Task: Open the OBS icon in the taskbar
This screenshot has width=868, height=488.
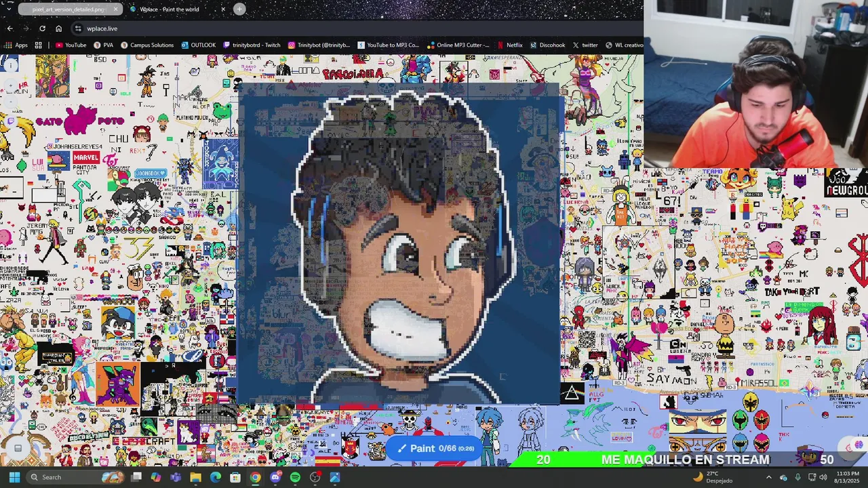Action: click(x=315, y=477)
